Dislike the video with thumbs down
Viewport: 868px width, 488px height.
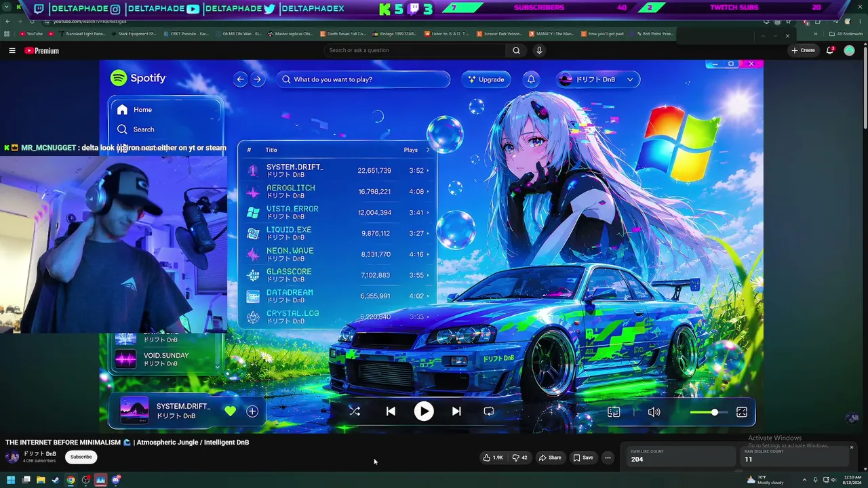pos(520,457)
